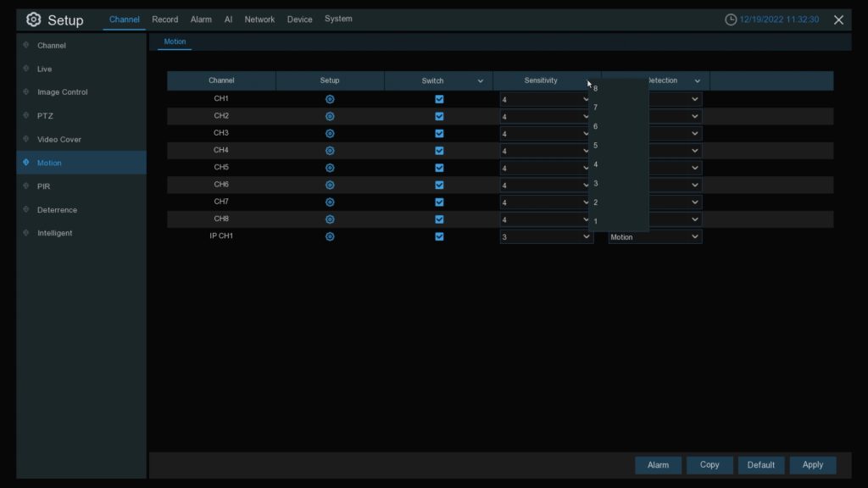868x488 pixels.
Task: Go to Deterrence settings in sidebar
Action: pos(57,210)
